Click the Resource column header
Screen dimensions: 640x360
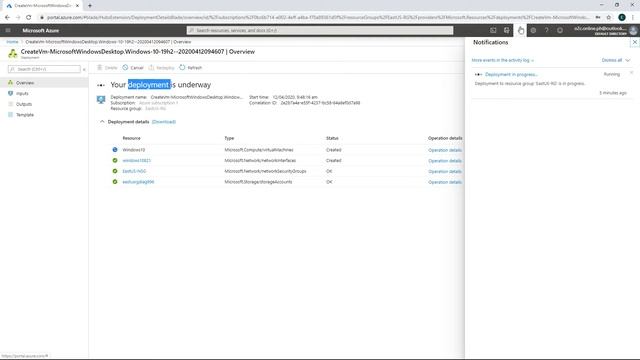131,138
